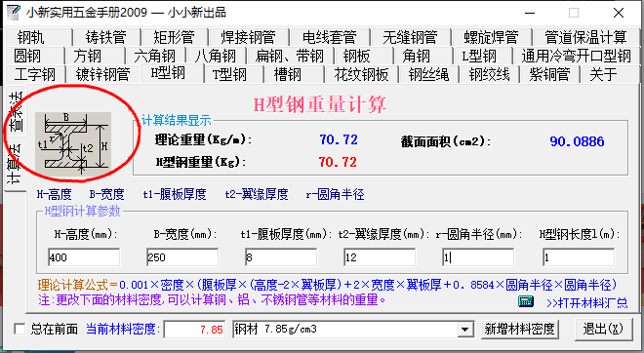Click the app icon in title bar

14,13
